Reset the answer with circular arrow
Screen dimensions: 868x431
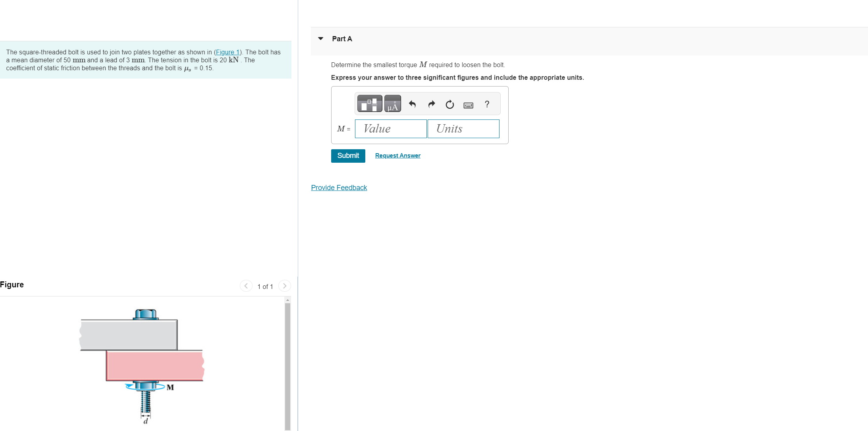(449, 104)
